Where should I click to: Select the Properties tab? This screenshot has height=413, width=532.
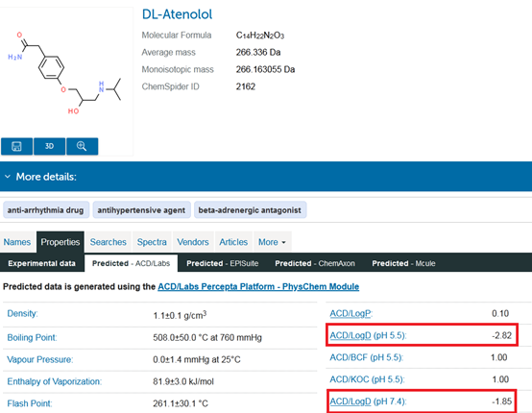pos(60,242)
